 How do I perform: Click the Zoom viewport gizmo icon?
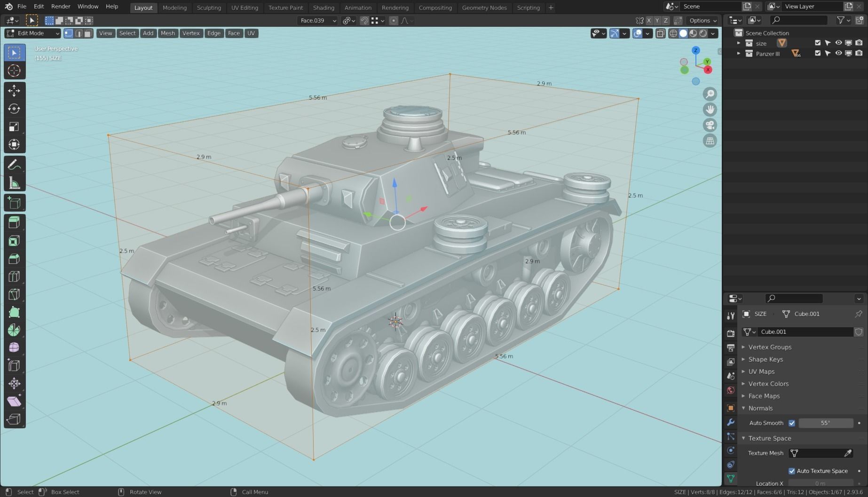710,94
